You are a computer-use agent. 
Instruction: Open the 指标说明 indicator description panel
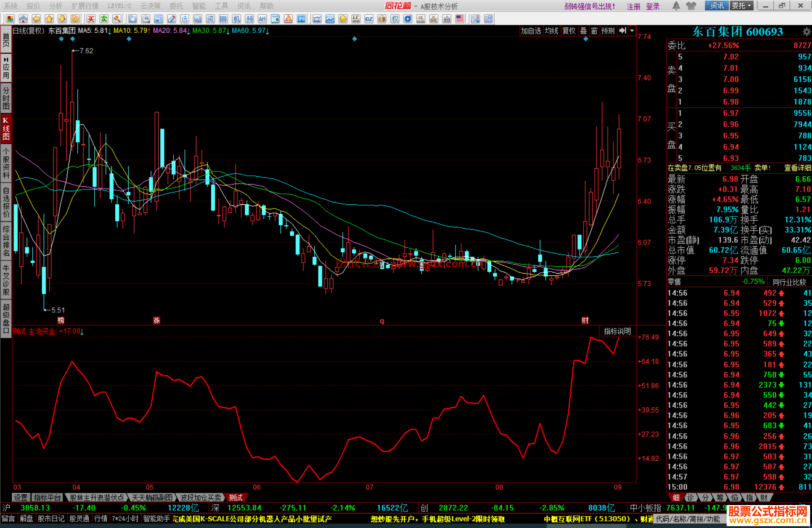click(x=617, y=331)
